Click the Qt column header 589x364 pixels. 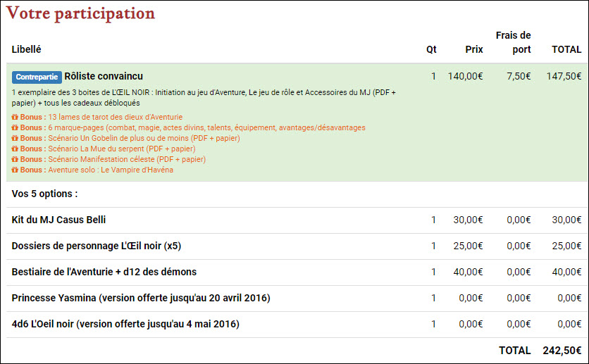coord(431,49)
